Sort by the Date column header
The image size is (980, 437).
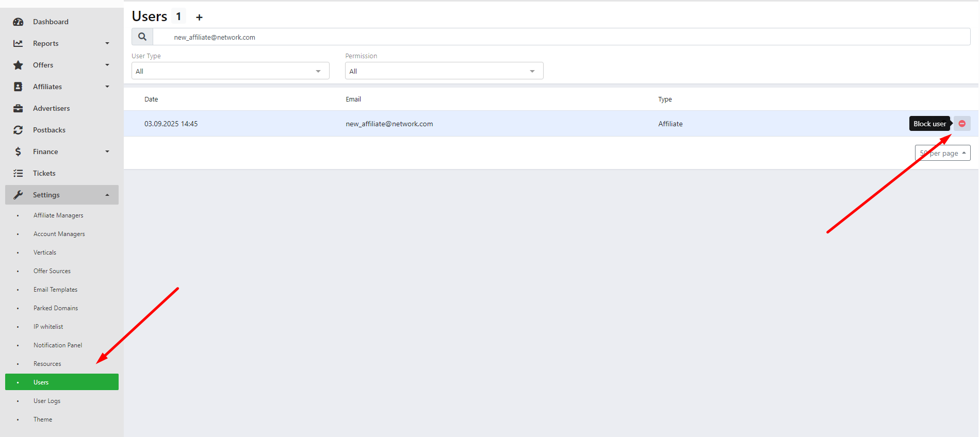(151, 99)
